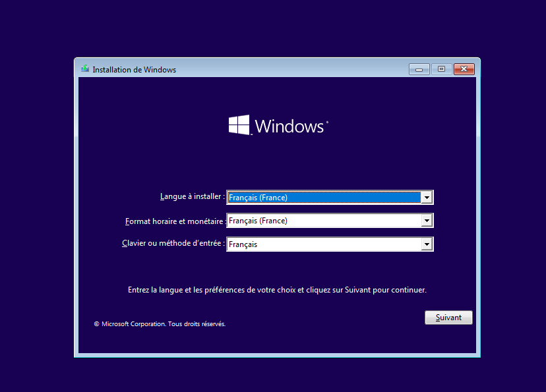Click the Windows logo emblem
This screenshot has width=546, height=392.
click(x=239, y=126)
